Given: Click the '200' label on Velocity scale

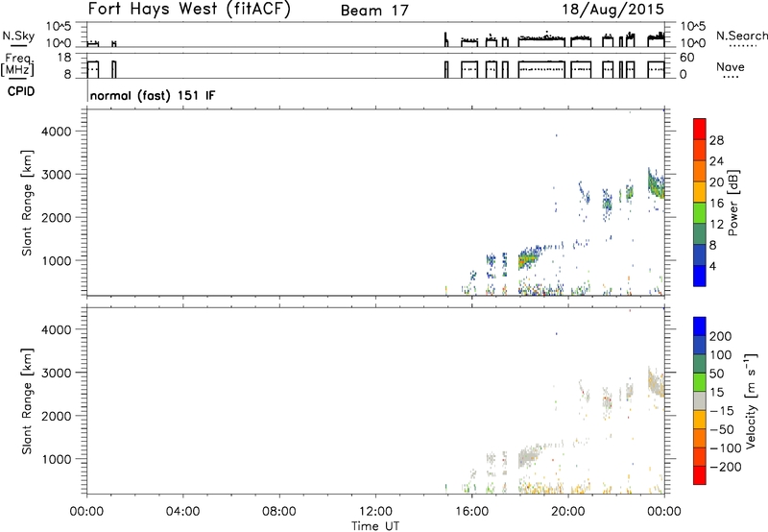Looking at the screenshot, I should point(721,336).
